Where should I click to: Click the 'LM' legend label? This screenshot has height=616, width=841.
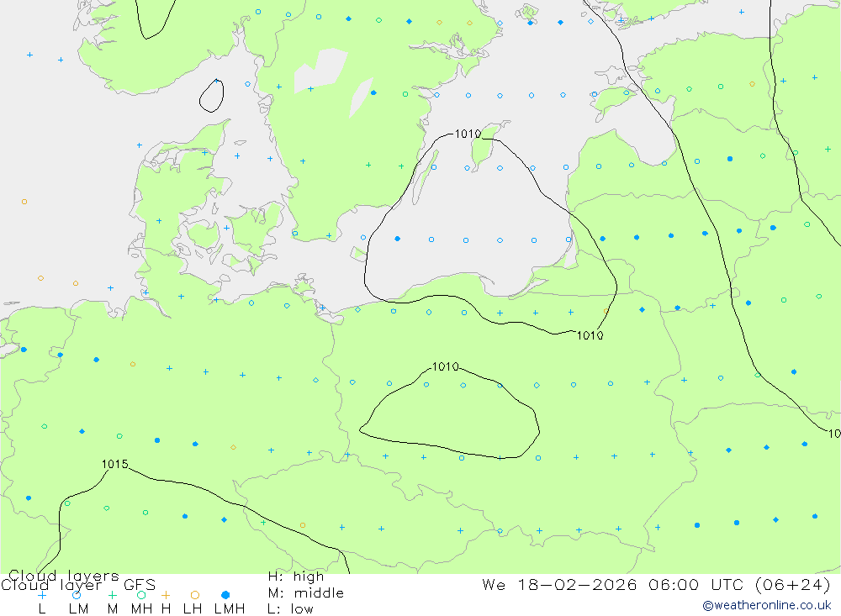point(79,609)
